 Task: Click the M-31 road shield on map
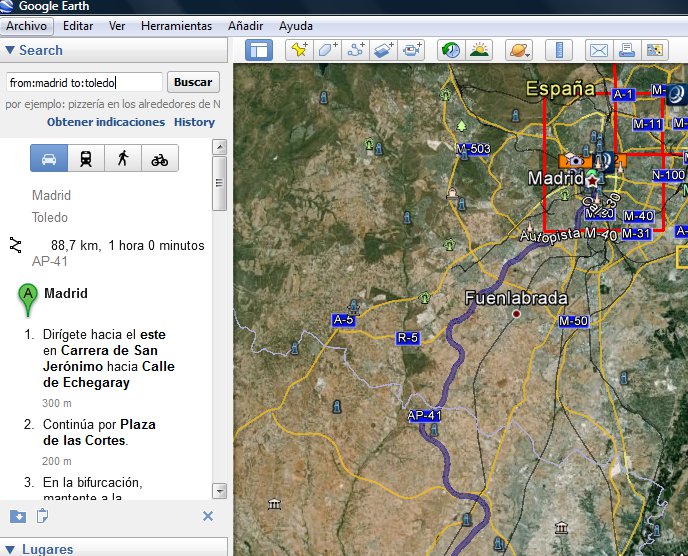[x=636, y=233]
